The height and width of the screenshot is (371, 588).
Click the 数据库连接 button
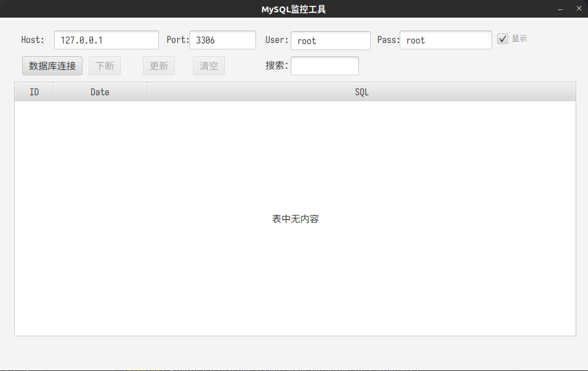click(x=52, y=66)
